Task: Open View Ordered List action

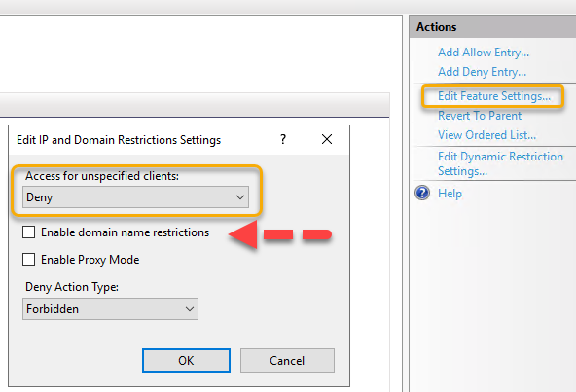Action: pos(486,135)
